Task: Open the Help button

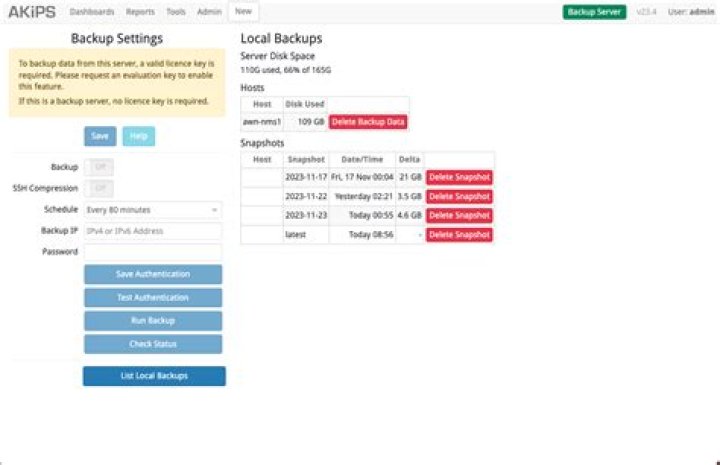Action: pos(139,136)
